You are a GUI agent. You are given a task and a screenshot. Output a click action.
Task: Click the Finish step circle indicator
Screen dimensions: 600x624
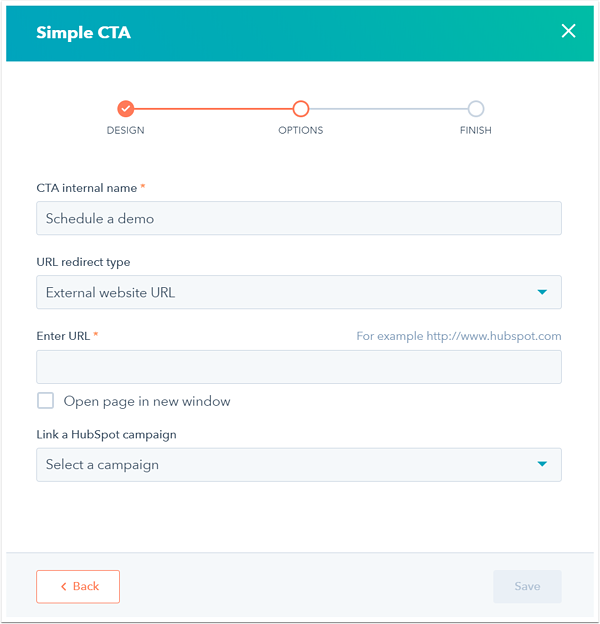476,109
